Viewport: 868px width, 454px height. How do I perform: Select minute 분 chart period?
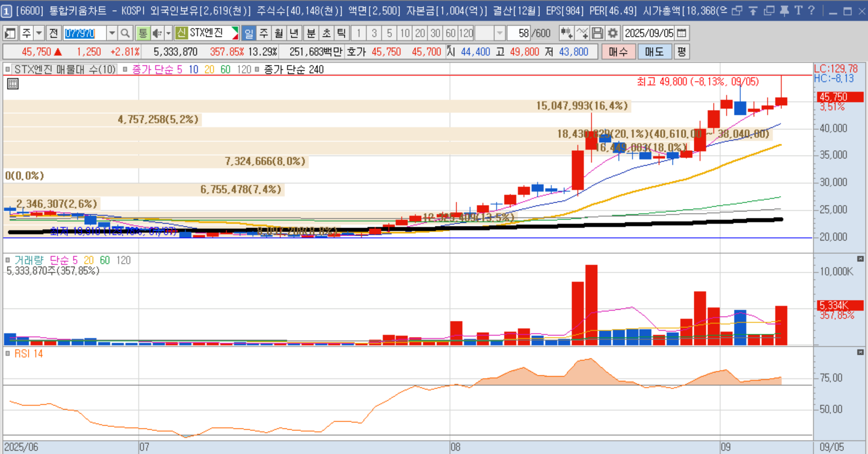pyautogui.click(x=311, y=33)
